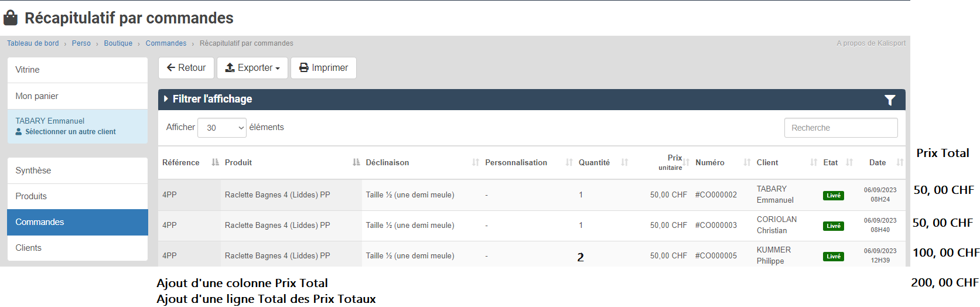This screenshot has height=307, width=980.
Task: Focus the Recherche search field
Action: point(841,128)
